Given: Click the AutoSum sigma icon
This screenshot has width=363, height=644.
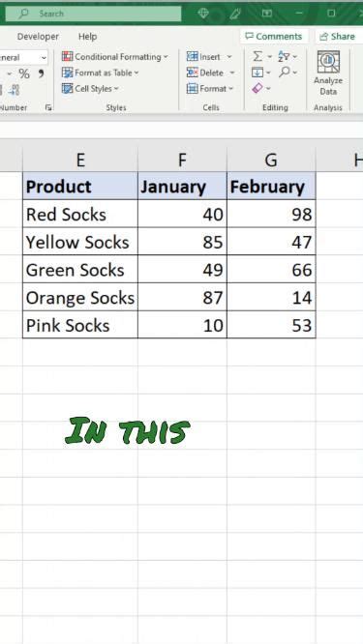Looking at the screenshot, I should pyautogui.click(x=257, y=56).
